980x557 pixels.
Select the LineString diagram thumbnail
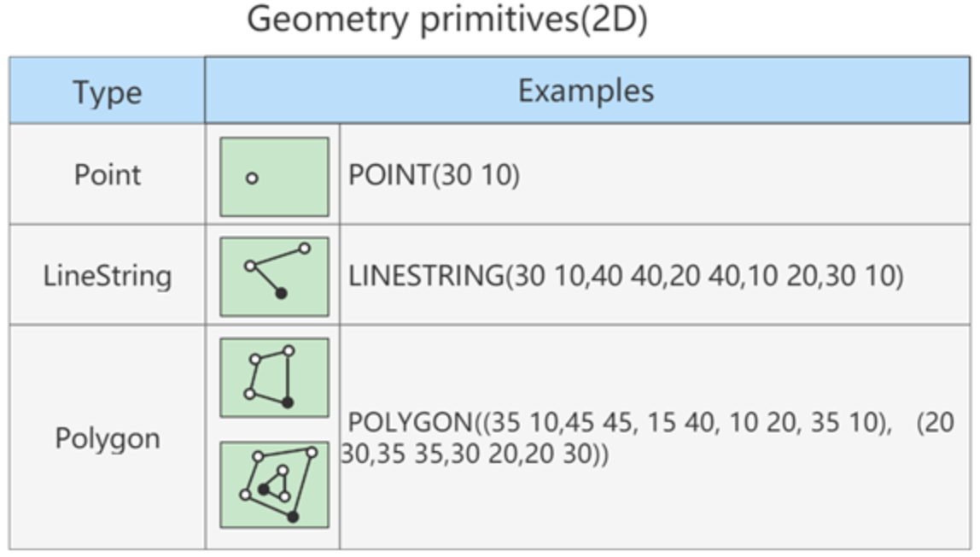274,276
